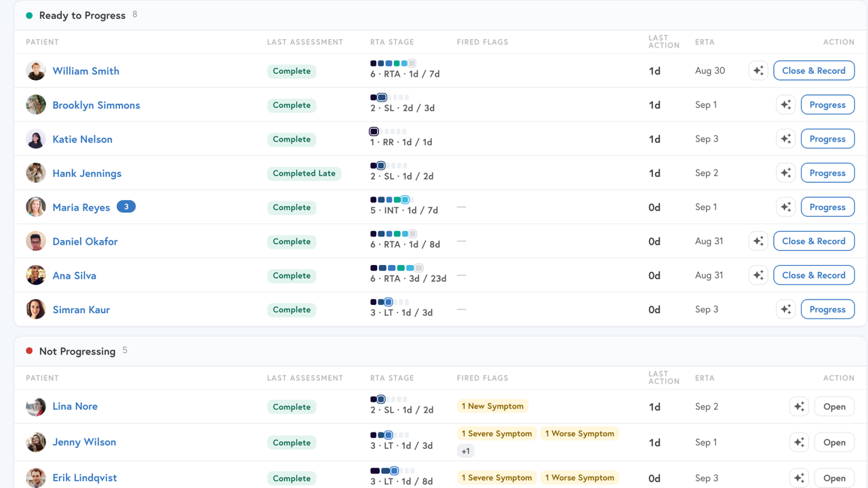
Task: Click Progress button for Simran Kaur
Action: (827, 309)
